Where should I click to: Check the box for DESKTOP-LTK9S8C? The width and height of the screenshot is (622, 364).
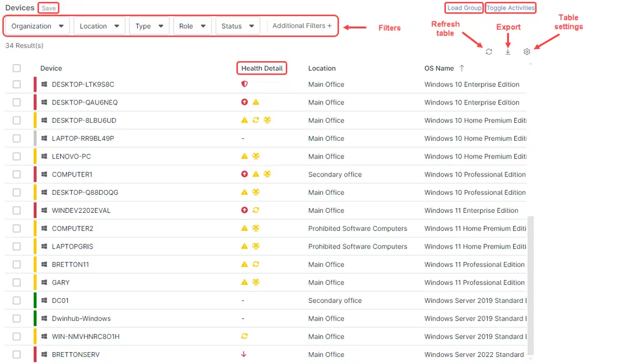click(17, 84)
